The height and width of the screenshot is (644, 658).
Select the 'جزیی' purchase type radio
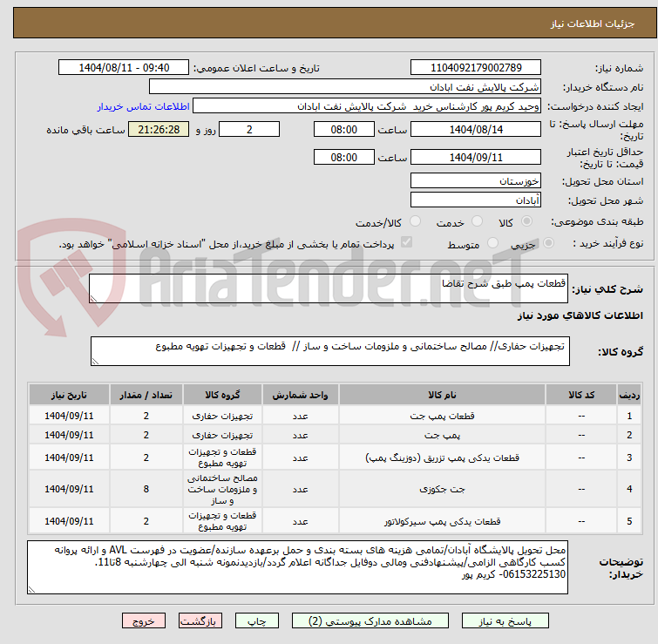(x=548, y=243)
